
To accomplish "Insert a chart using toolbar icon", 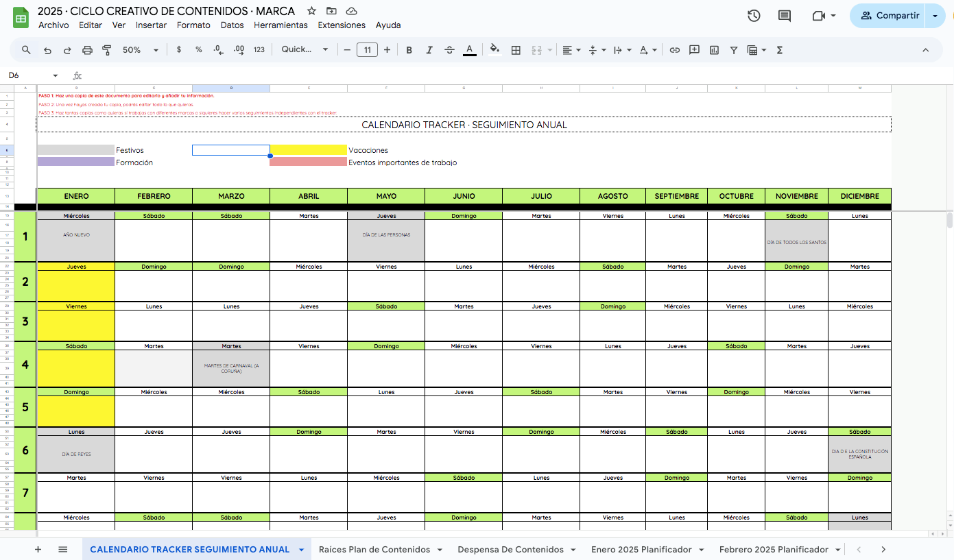I will tap(714, 50).
